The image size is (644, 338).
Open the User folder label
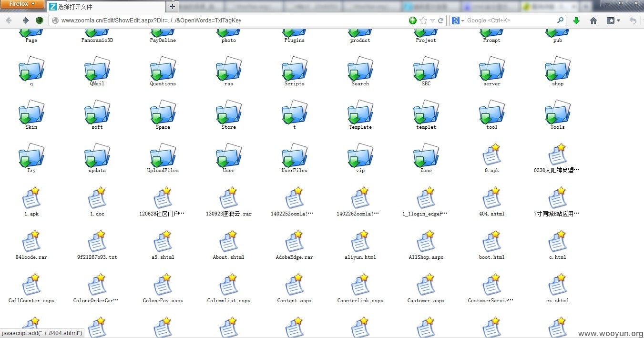[x=229, y=171]
